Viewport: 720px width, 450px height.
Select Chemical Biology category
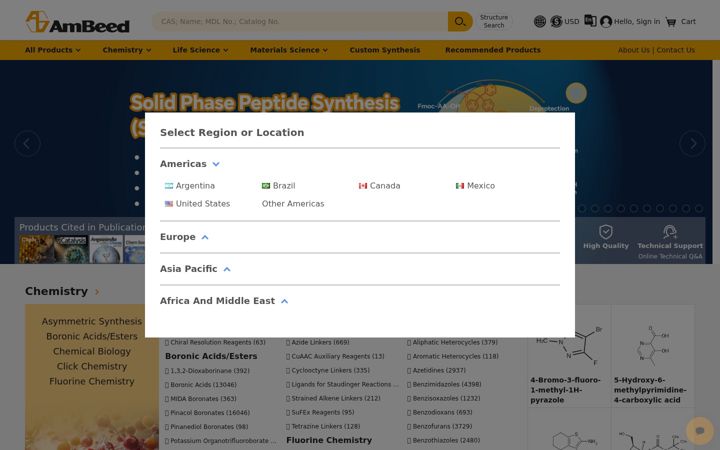click(92, 351)
